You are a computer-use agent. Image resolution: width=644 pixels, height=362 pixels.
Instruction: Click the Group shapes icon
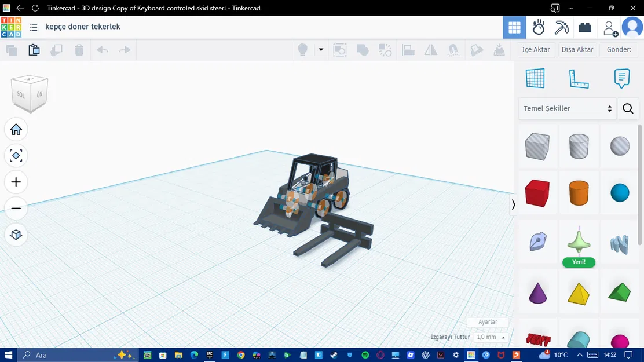(363, 50)
